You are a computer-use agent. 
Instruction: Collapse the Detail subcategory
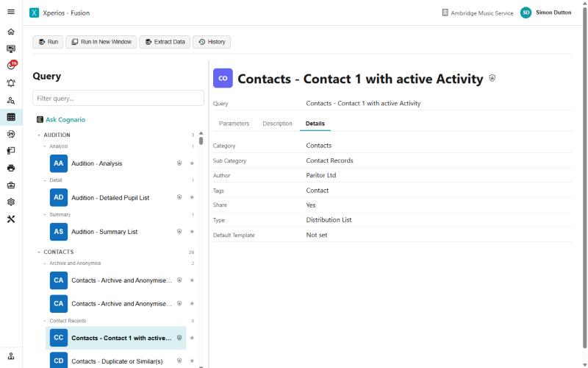[45, 180]
